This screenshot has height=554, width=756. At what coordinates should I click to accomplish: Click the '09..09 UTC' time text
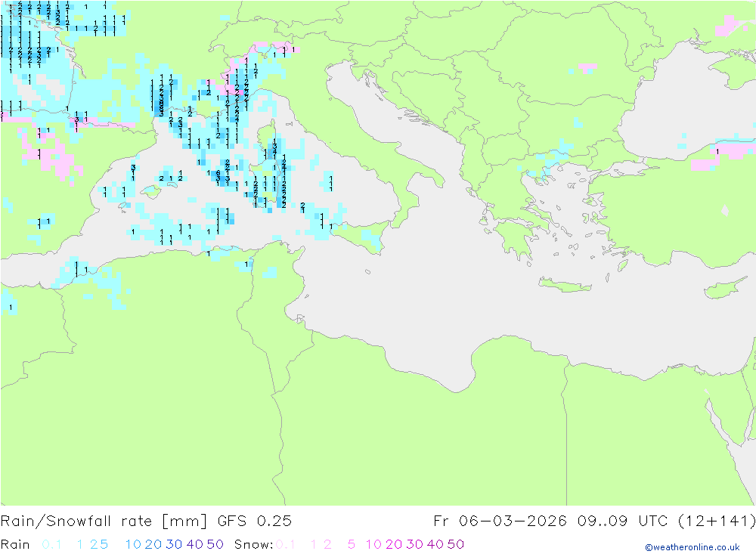[x=622, y=522]
